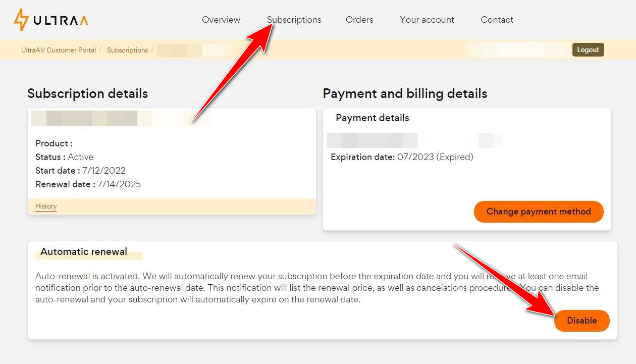Viewport: 636px width, 364px height.
Task: Select Your account in navigation bar
Action: [427, 20]
